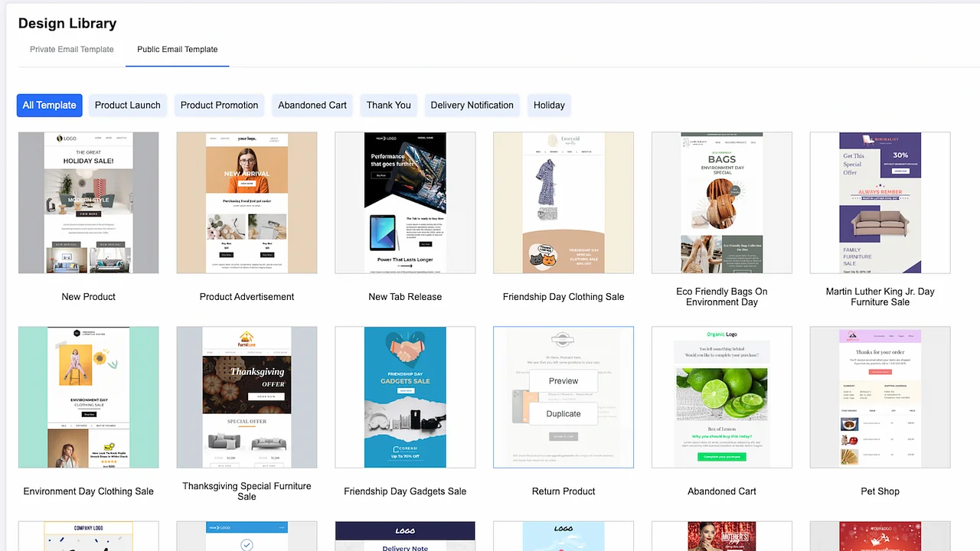Apply the Product Promotion filter
Screen dimensions: 980x551
click(219, 105)
